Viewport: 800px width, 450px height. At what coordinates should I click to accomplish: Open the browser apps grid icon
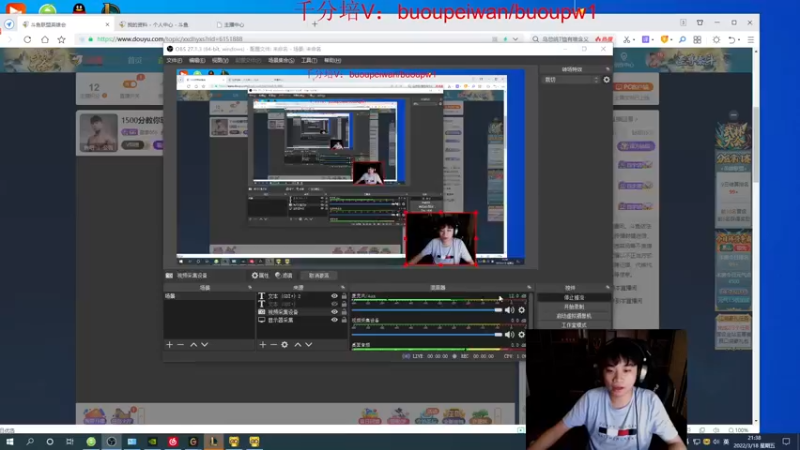(x=697, y=39)
